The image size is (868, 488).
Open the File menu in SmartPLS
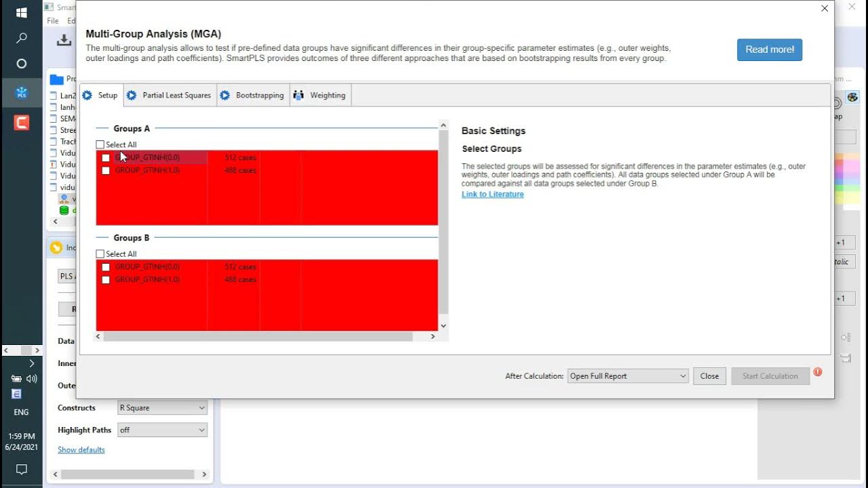(x=53, y=21)
